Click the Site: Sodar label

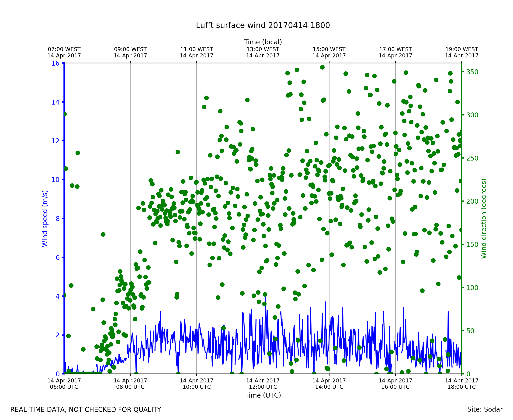click(485, 409)
